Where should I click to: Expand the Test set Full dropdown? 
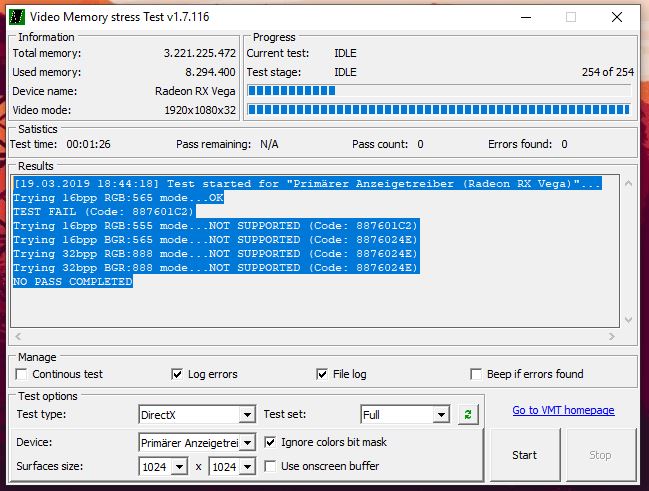(441, 414)
